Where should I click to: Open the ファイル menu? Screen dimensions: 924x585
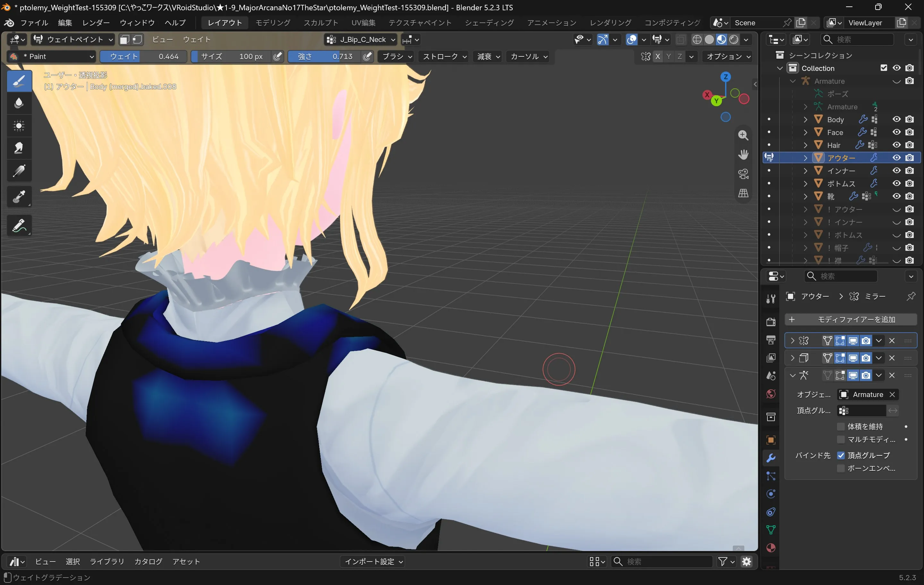(x=34, y=23)
